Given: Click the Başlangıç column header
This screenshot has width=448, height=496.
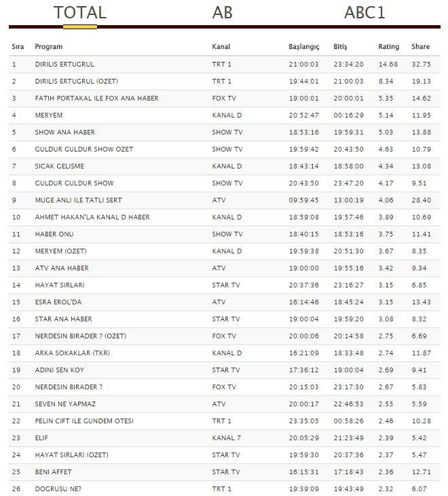Looking at the screenshot, I should (x=303, y=47).
